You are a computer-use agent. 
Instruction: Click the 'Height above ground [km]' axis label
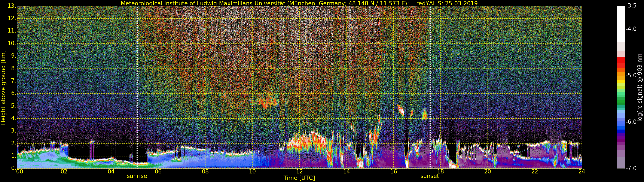3,88
